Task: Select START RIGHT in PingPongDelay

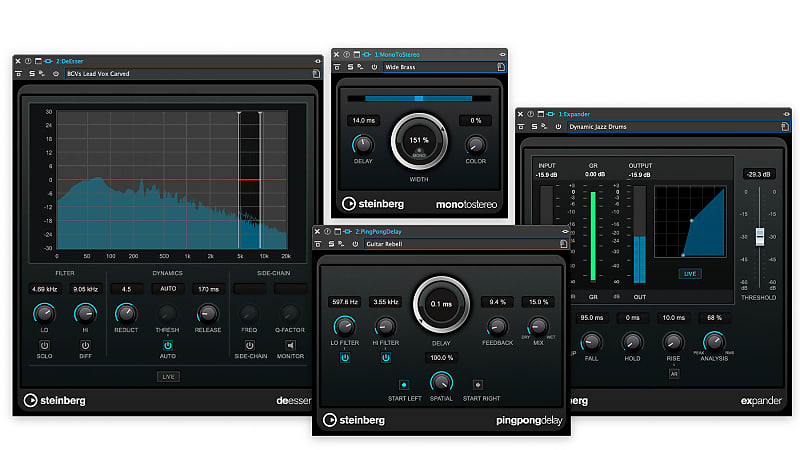Action: (x=477, y=384)
